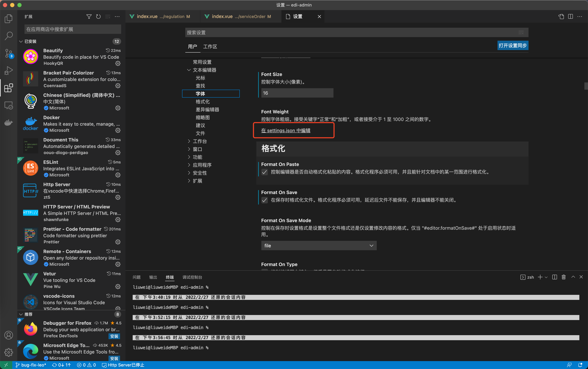Open the Explorer sidebar icon

[x=8, y=18]
